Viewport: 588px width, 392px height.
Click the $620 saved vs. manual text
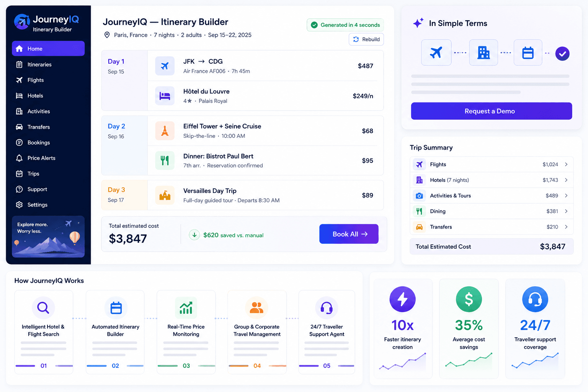pos(233,235)
